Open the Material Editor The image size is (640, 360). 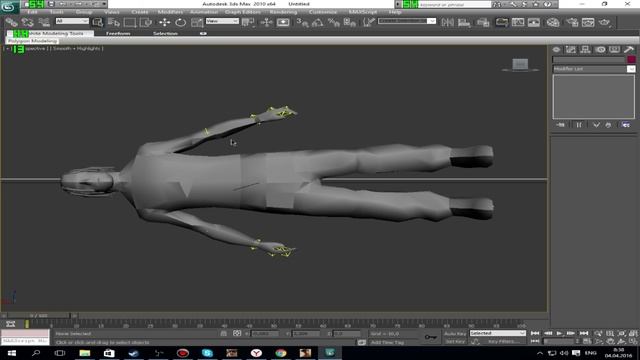click(553, 22)
